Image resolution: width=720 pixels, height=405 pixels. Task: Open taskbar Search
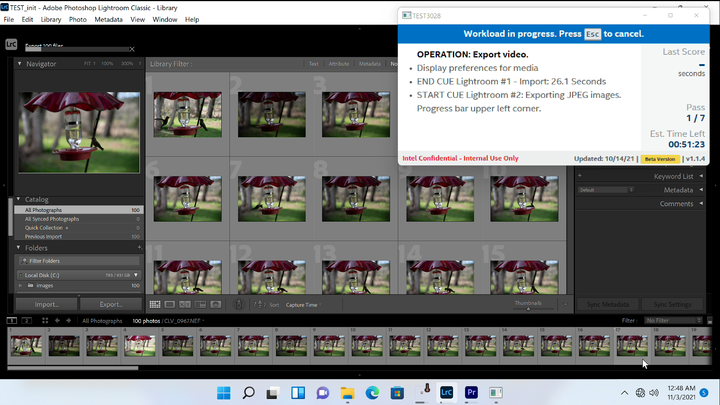coord(248,393)
